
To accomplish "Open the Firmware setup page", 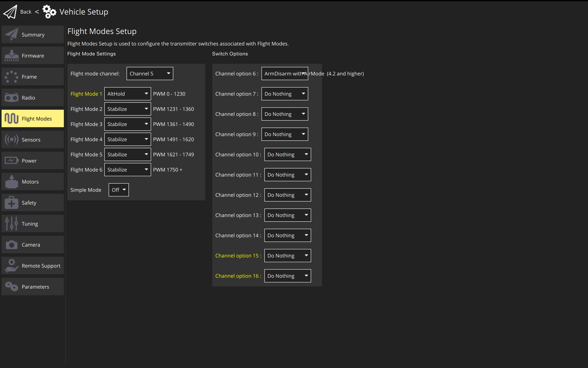I will (x=33, y=56).
